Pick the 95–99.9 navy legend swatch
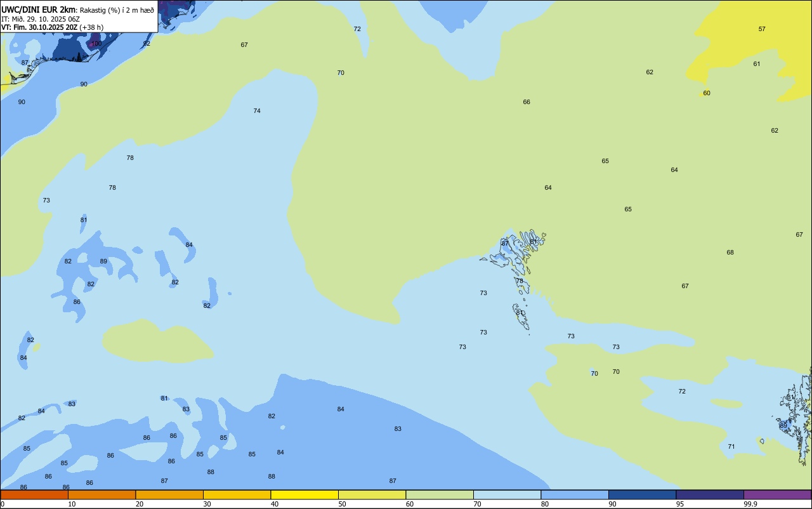812x509 pixels. [710, 494]
